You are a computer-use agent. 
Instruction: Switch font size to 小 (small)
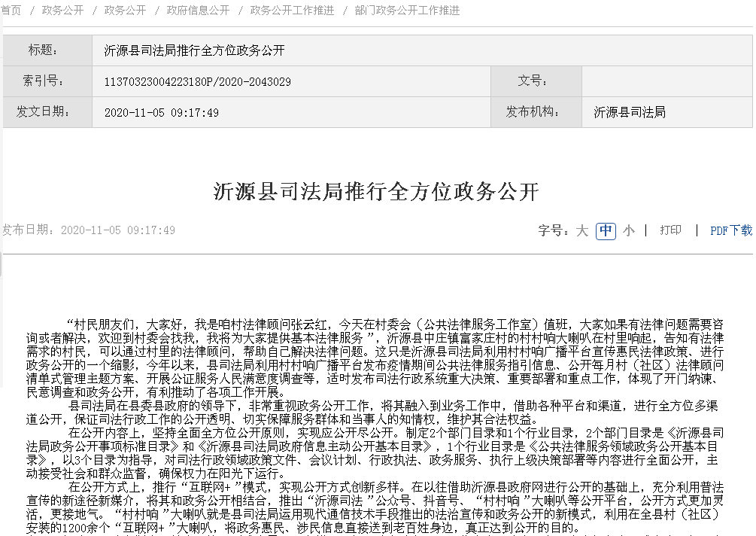(x=629, y=231)
